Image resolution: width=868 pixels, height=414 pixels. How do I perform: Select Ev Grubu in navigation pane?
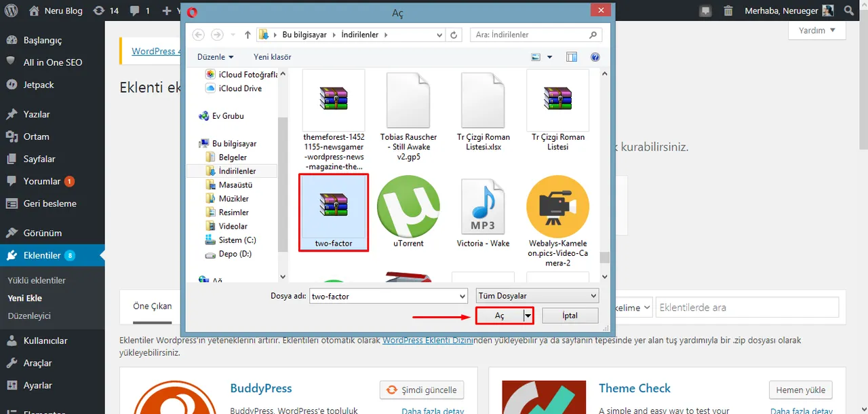pos(221,116)
